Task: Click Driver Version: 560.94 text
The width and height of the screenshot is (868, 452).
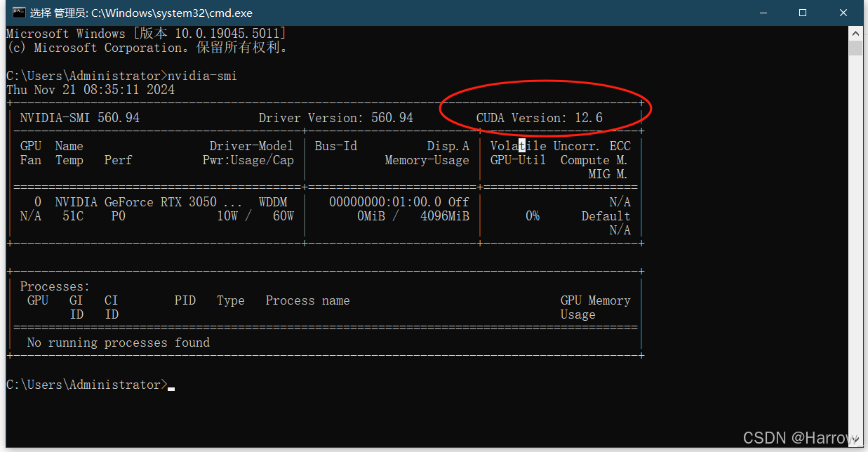Action: (336, 118)
